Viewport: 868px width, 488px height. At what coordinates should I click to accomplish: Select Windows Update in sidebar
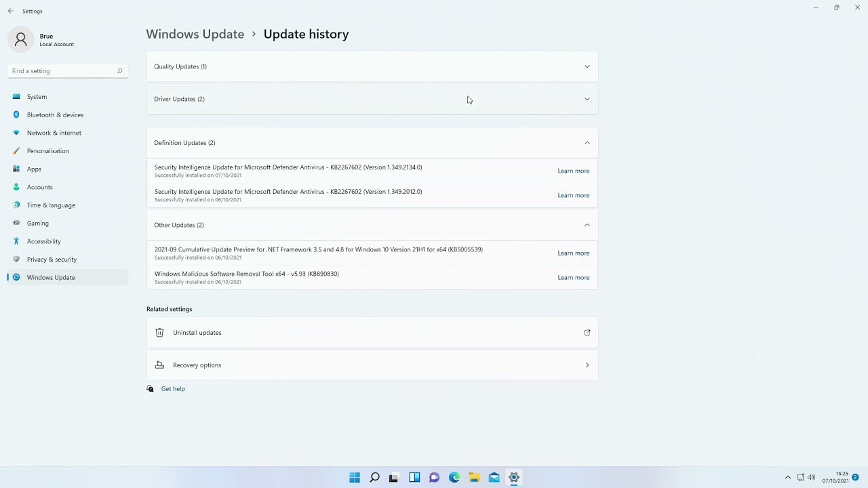[68, 277]
